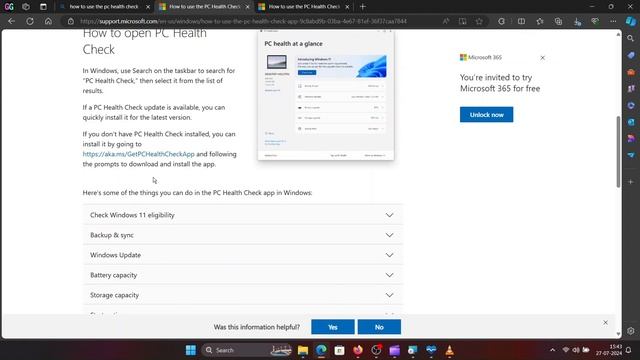Open the Windows Start menu
Image resolution: width=640 pixels, height=360 pixels.
pyautogui.click(x=191, y=350)
